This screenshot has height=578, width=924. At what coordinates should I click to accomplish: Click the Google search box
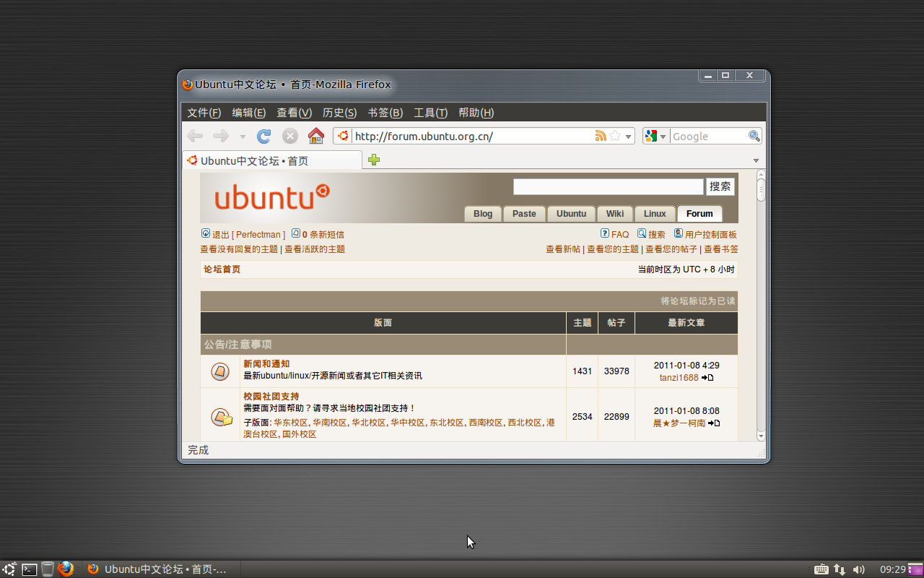pos(709,136)
